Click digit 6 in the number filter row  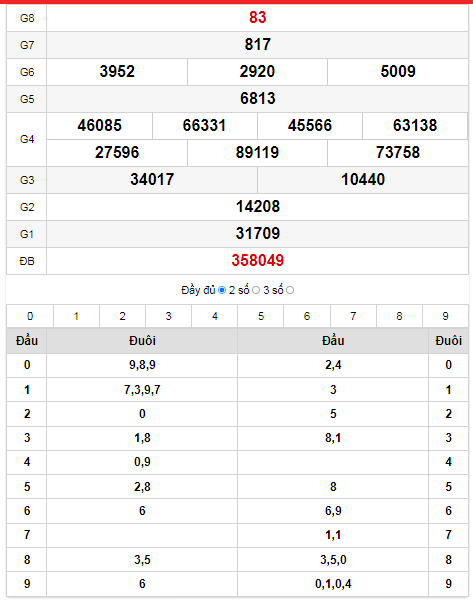tap(307, 316)
